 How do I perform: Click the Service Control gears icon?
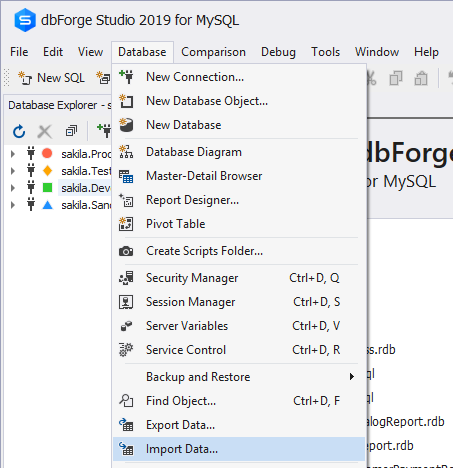pyautogui.click(x=126, y=350)
